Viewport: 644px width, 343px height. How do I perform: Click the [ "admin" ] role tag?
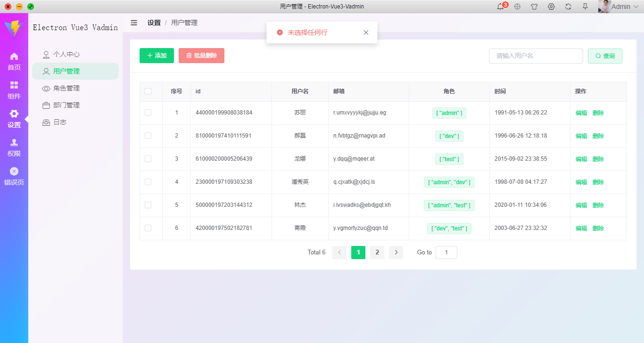pos(449,113)
